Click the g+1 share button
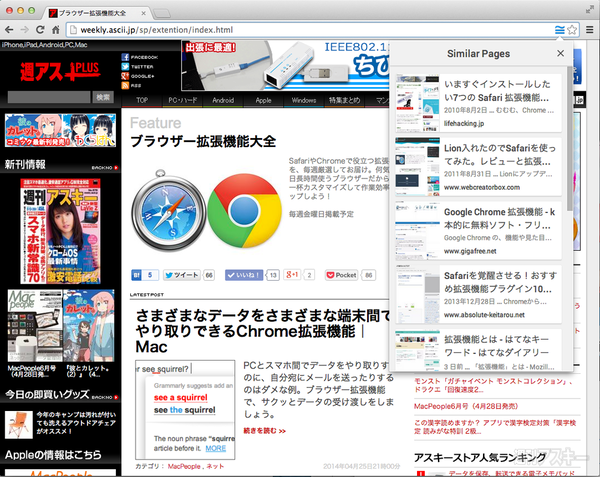The height and width of the screenshot is (477, 600). [292, 275]
